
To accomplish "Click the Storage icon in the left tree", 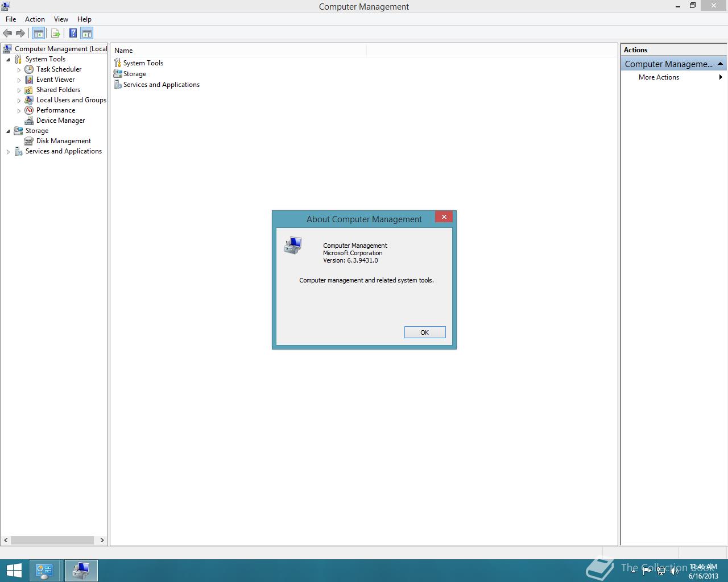I will [x=18, y=131].
